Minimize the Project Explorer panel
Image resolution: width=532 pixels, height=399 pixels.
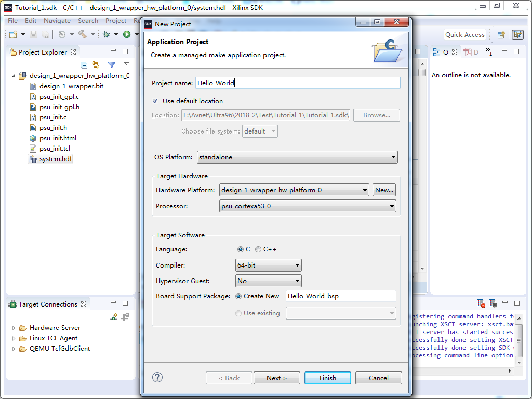[113, 50]
